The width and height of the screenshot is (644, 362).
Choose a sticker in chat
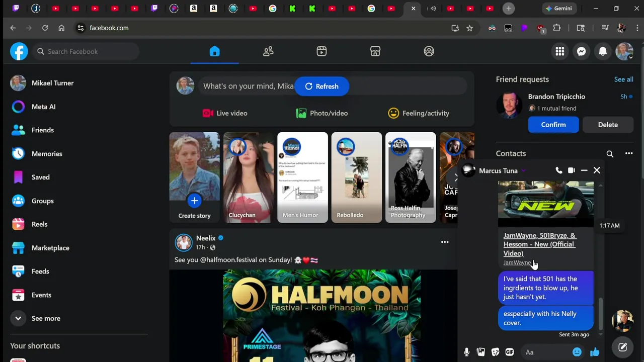[x=496, y=352]
